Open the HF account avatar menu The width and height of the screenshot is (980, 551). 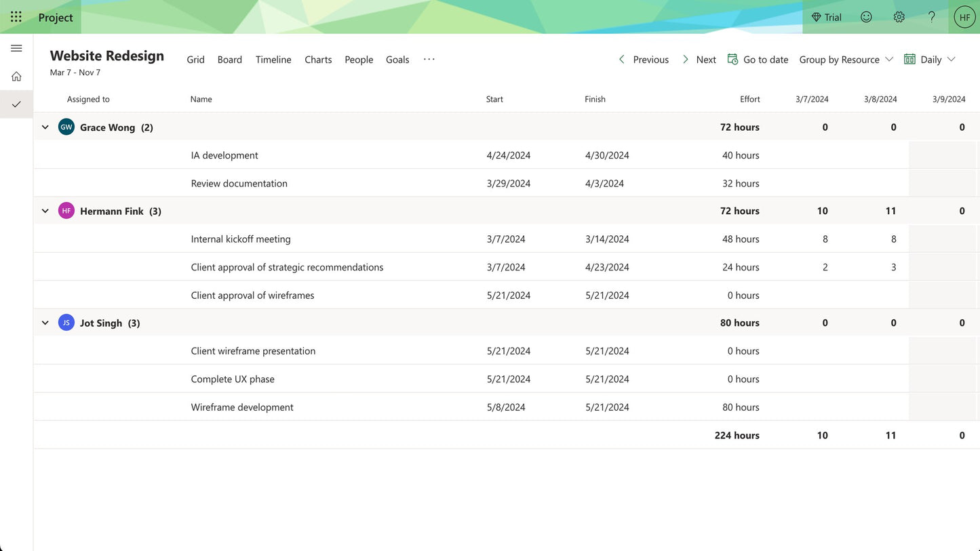tap(964, 17)
